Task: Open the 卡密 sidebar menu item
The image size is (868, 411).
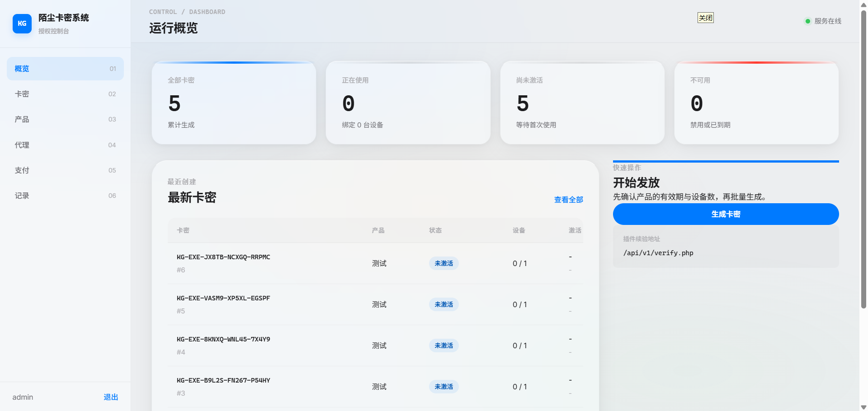Action: click(x=65, y=94)
